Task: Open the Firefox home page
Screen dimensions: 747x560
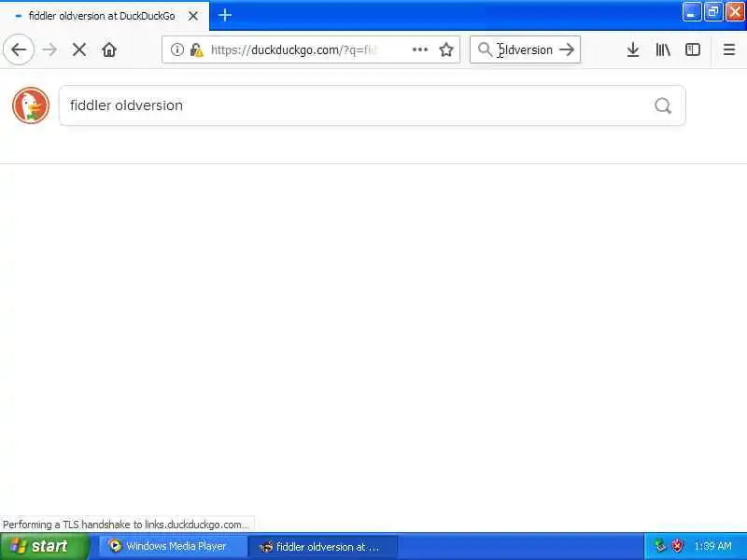Action: (x=109, y=49)
